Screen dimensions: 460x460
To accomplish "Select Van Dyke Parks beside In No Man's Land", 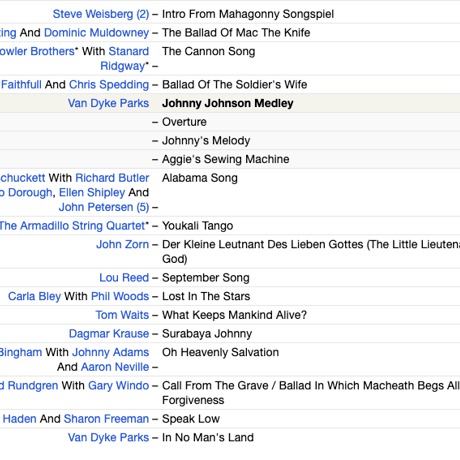I will pyautogui.click(x=108, y=438).
